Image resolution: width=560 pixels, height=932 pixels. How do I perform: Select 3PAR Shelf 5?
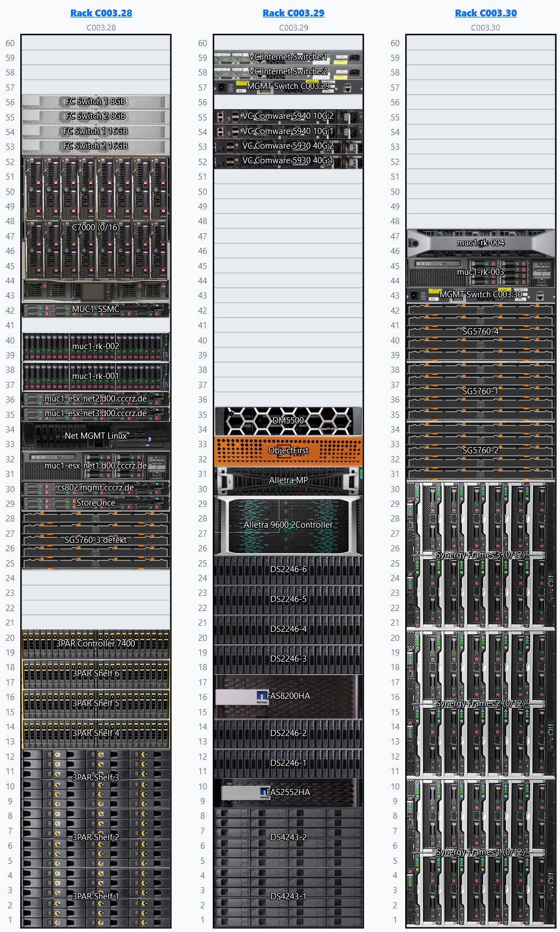point(96,704)
